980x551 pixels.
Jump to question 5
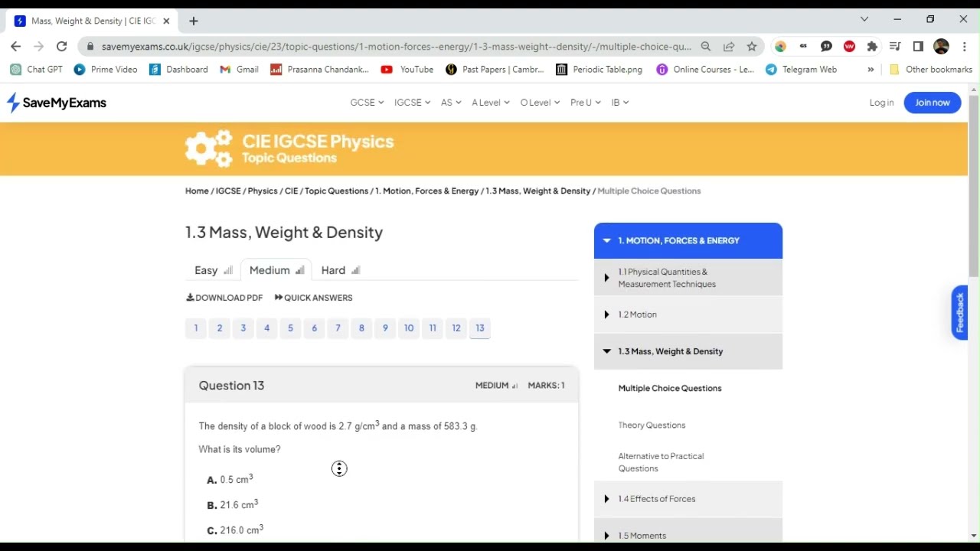point(290,328)
